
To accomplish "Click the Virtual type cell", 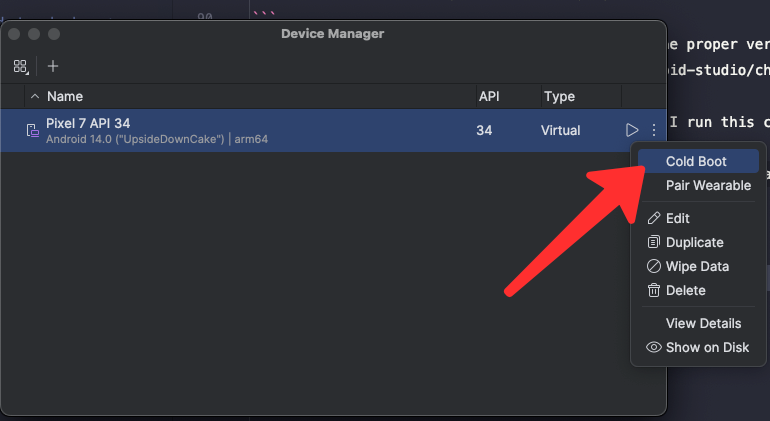I will 561,130.
